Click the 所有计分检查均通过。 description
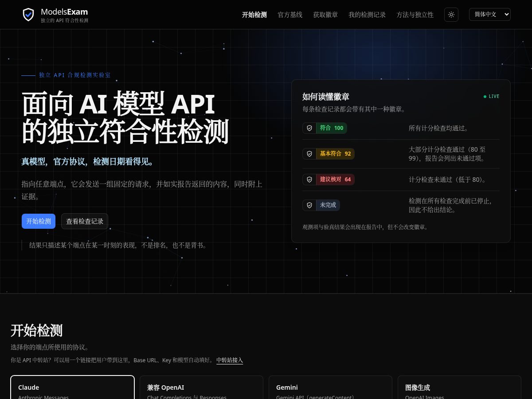 439,128
